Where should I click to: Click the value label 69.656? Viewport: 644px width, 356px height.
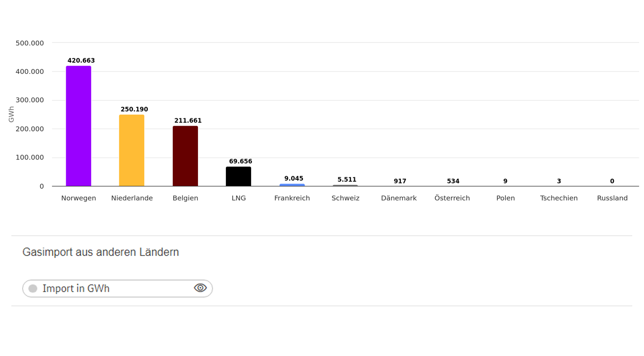pos(240,161)
